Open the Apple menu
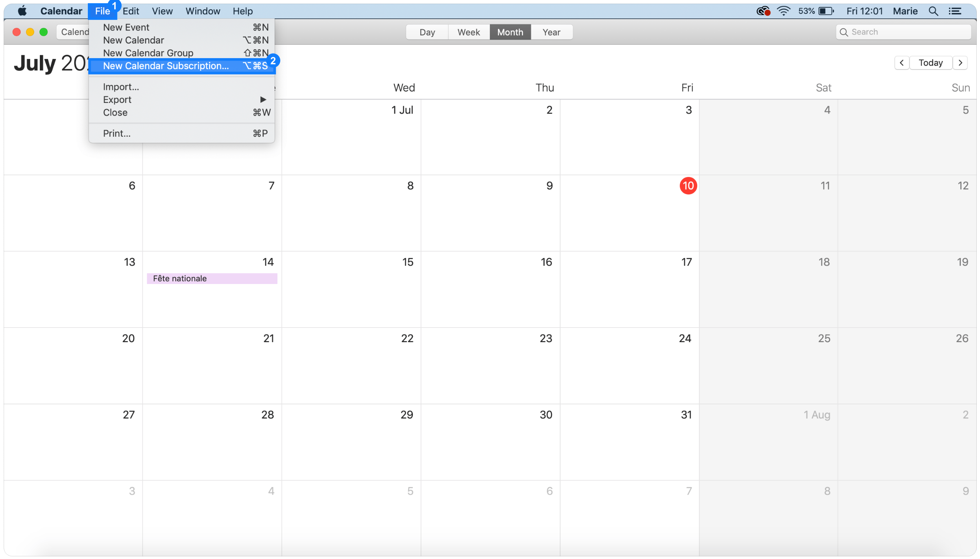The height and width of the screenshot is (559, 980). (x=22, y=11)
